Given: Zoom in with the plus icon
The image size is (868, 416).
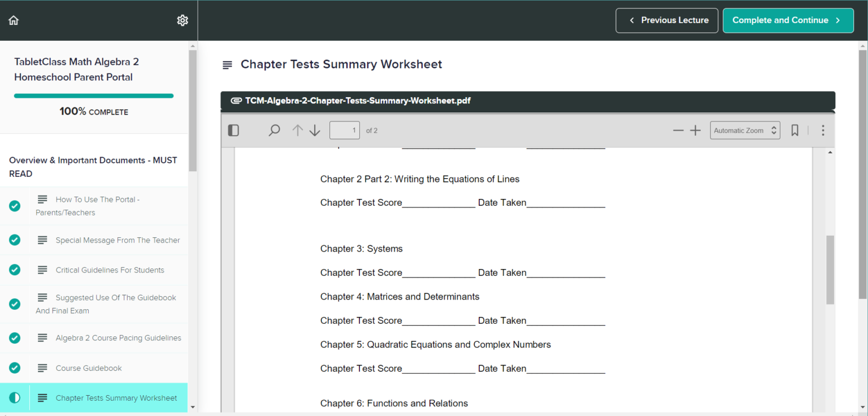Looking at the screenshot, I should coord(696,131).
